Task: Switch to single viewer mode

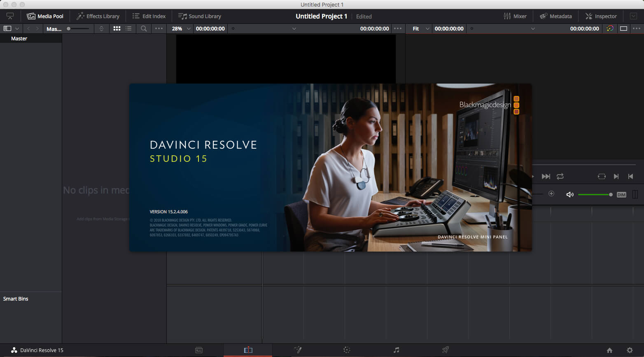Action: (x=624, y=29)
